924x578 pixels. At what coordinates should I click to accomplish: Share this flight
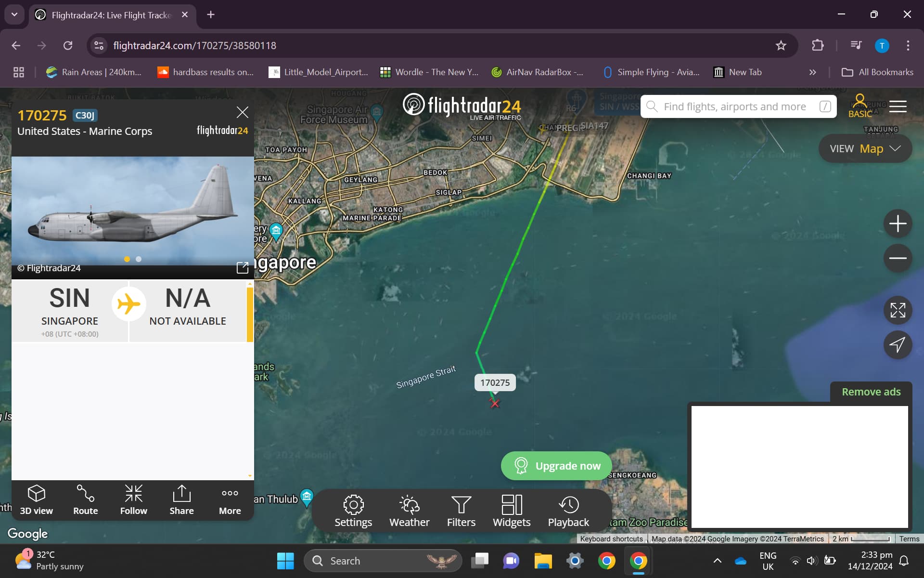click(x=181, y=499)
